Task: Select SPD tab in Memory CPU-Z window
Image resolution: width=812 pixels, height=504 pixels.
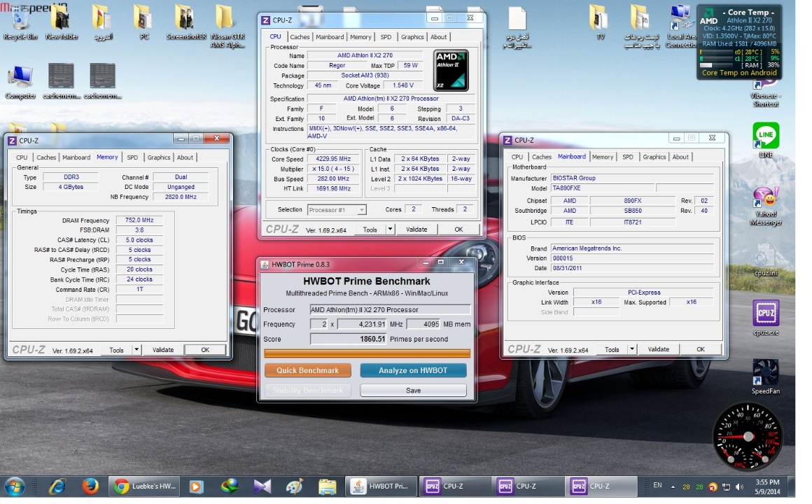Action: coord(132,157)
